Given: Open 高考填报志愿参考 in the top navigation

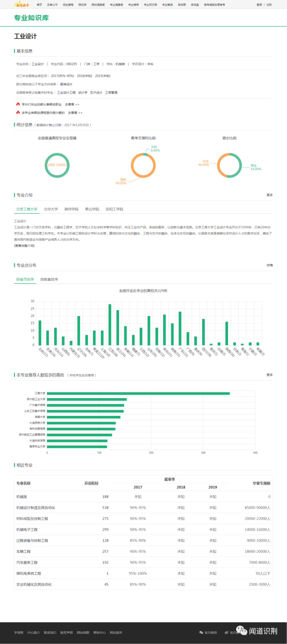Looking at the screenshot, I should pyautogui.click(x=214, y=5).
